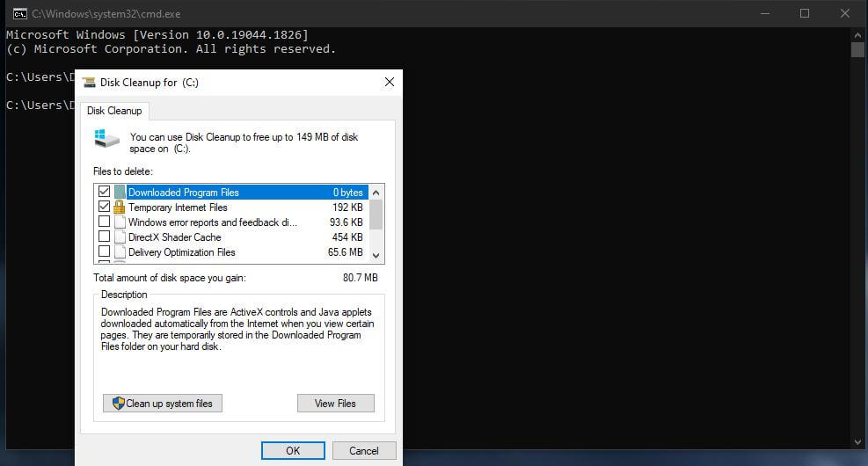Image resolution: width=868 pixels, height=466 pixels.
Task: Minimize the cmd.exe window
Action: tap(765, 13)
